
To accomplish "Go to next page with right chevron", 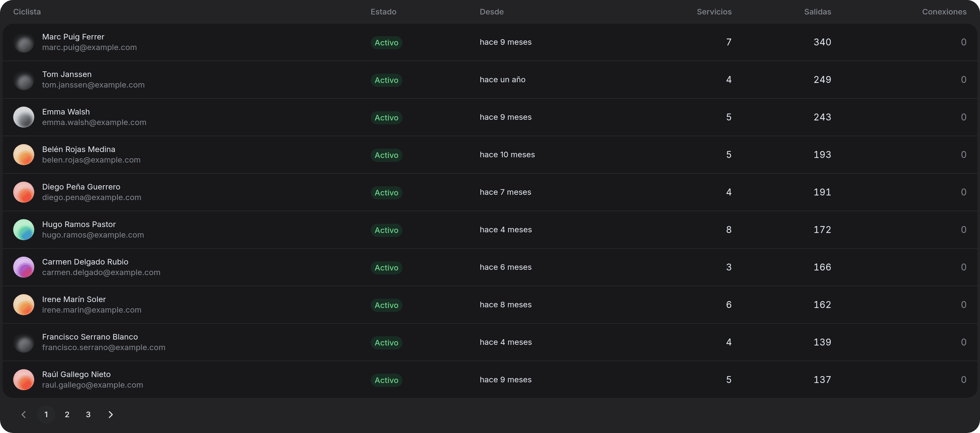I will [x=110, y=414].
